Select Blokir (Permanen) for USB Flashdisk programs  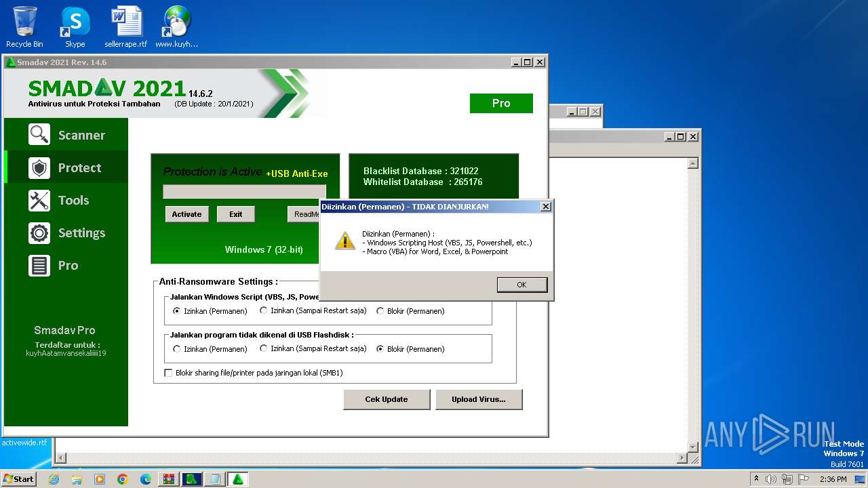380,349
